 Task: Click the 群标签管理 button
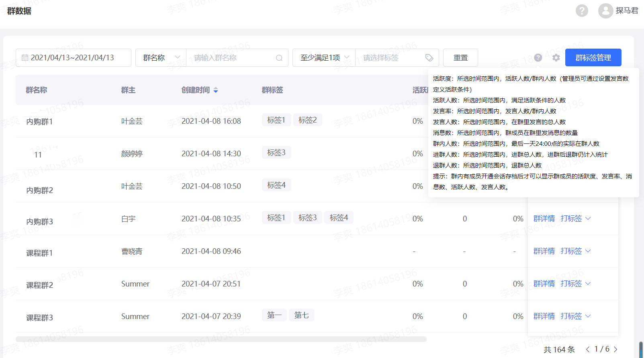click(593, 57)
